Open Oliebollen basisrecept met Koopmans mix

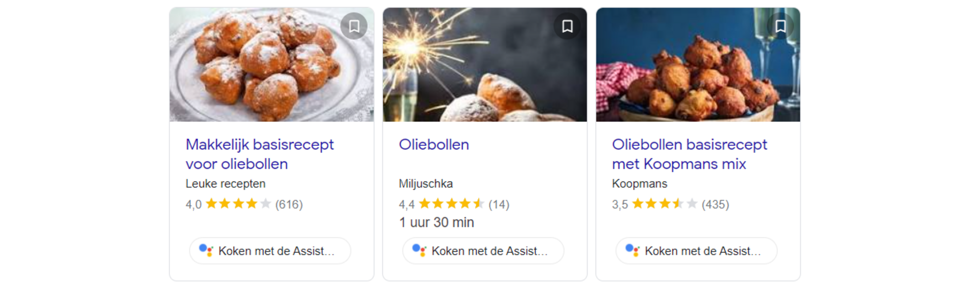pos(689,154)
